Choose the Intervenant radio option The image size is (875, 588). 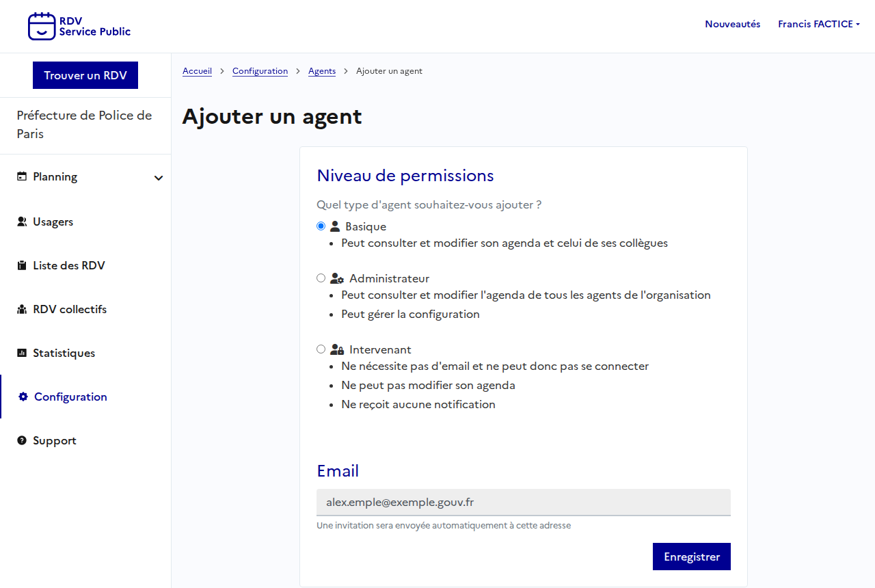[x=321, y=349]
